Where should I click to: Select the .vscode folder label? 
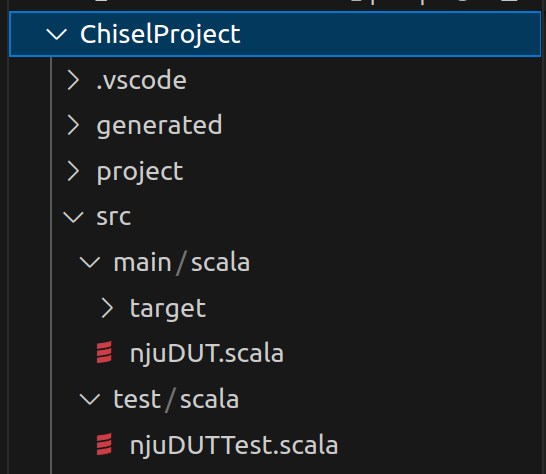point(141,80)
